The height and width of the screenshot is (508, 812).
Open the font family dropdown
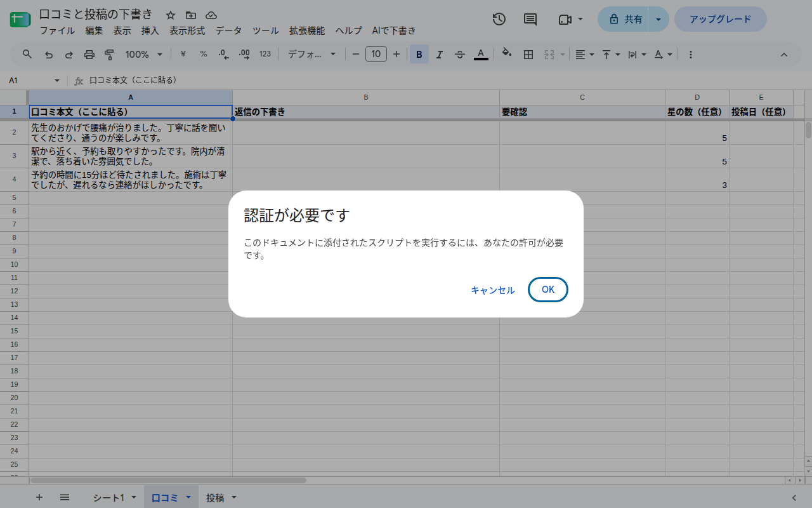point(311,55)
